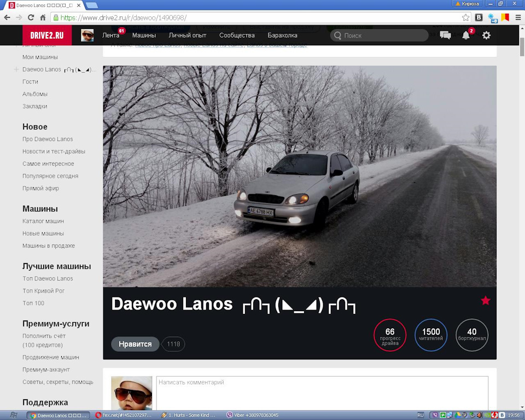Open a new tab with the tab-strip button

tap(92, 5)
